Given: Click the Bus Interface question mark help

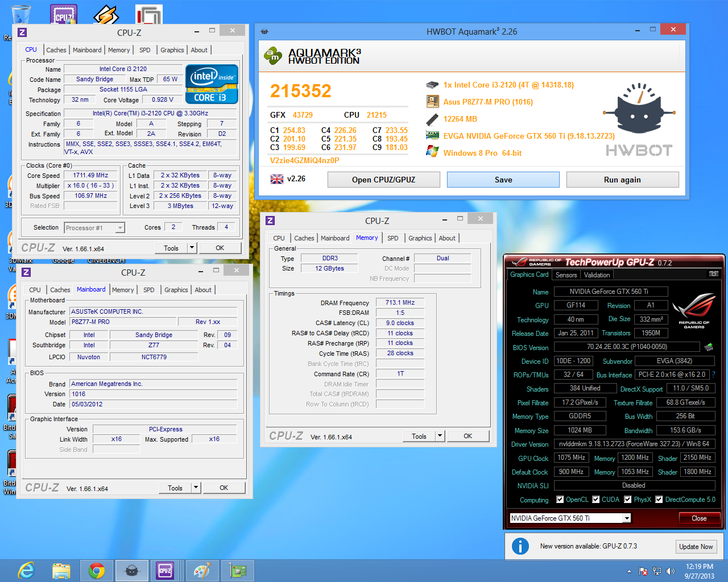Looking at the screenshot, I should point(713,375).
